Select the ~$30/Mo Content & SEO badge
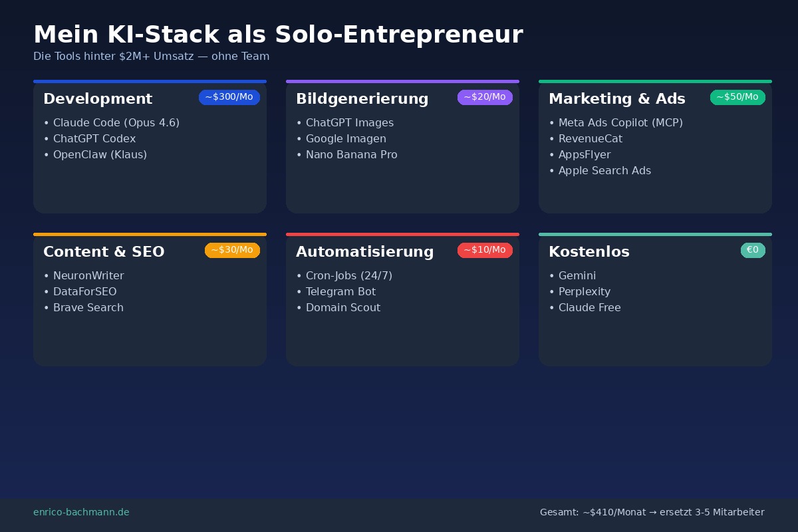 point(231,250)
